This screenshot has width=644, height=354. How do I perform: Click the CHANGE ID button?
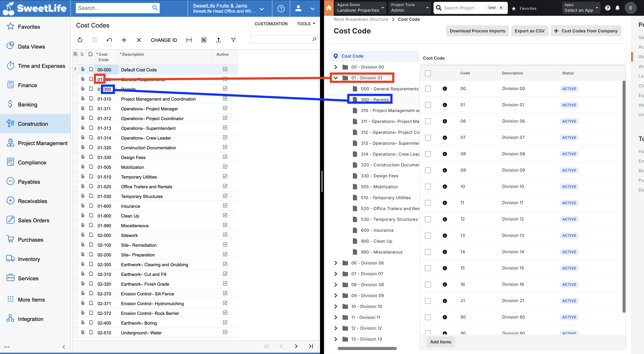pyautogui.click(x=164, y=40)
